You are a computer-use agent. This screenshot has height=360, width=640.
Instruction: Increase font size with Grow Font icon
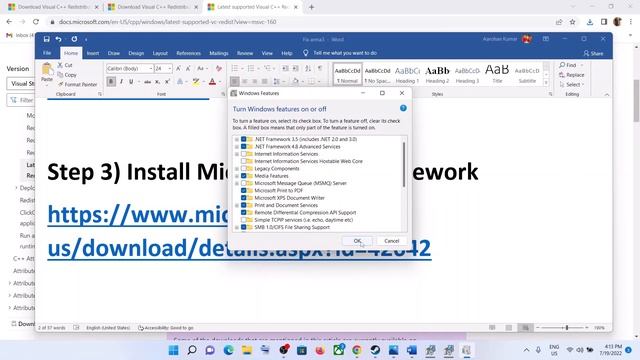(178, 69)
